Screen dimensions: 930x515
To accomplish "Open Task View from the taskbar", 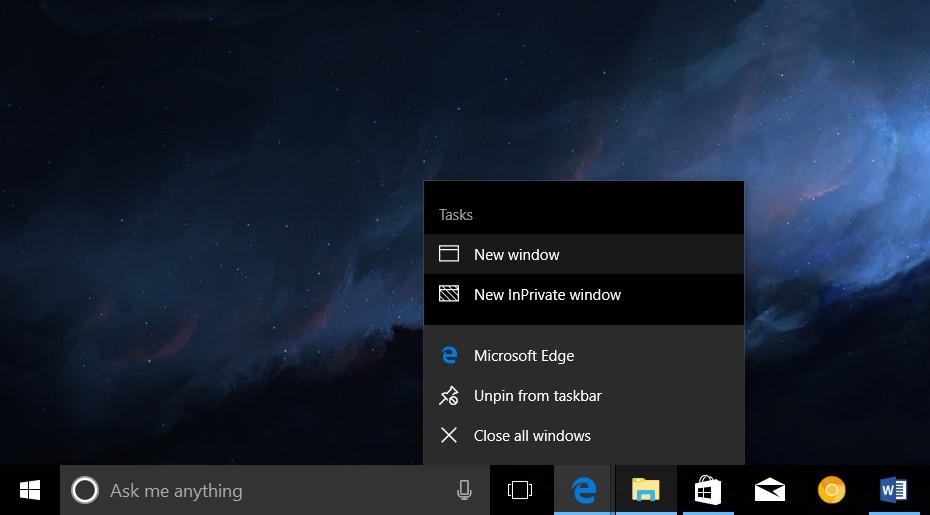I will [x=520, y=490].
